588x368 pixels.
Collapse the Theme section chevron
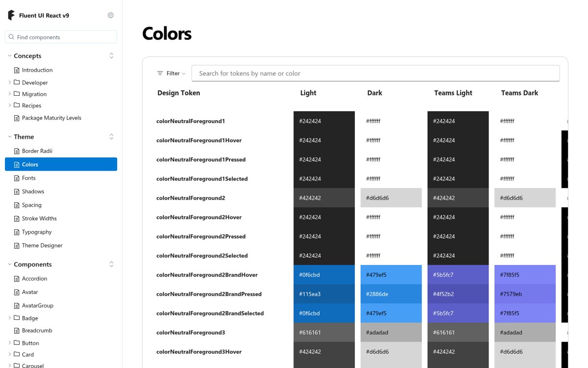click(x=9, y=137)
